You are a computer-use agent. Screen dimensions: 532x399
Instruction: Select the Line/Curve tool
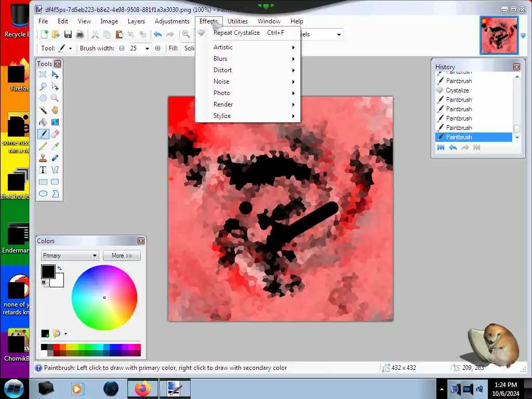pyautogui.click(x=55, y=170)
